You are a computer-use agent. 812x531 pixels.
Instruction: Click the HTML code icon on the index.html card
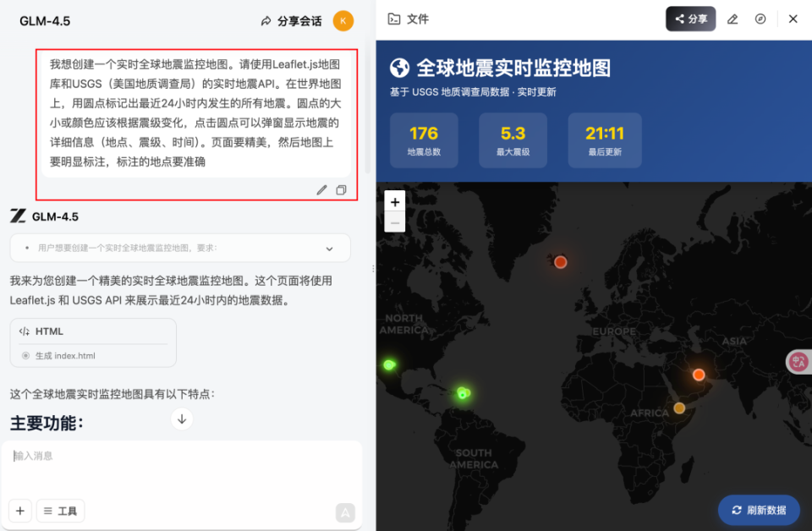point(26,331)
